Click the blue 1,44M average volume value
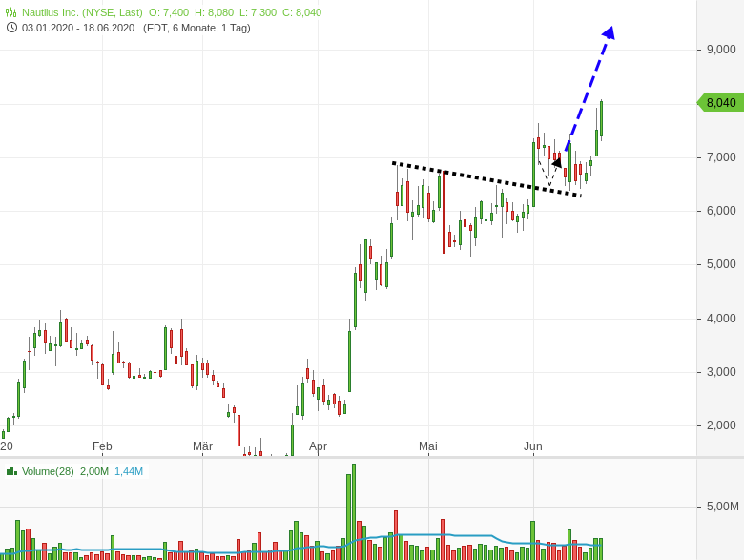744x560 pixels. pyautogui.click(x=129, y=471)
